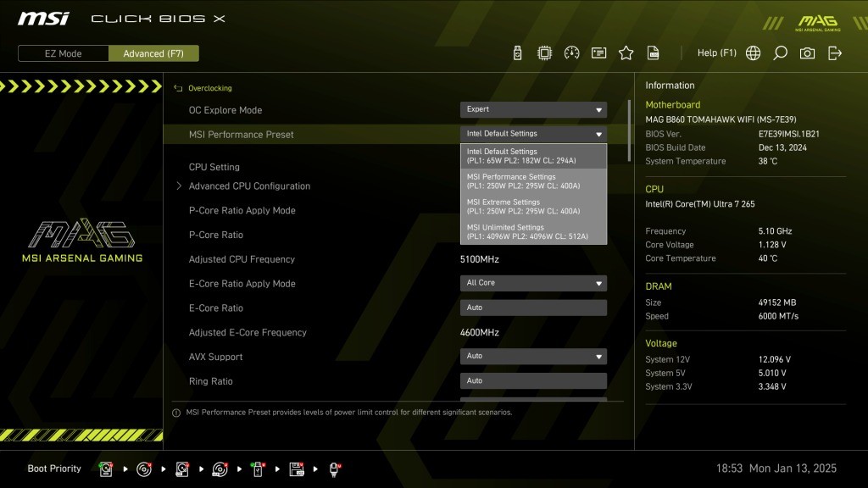
Task: Open Favorites with the star icon
Action: [x=626, y=53]
